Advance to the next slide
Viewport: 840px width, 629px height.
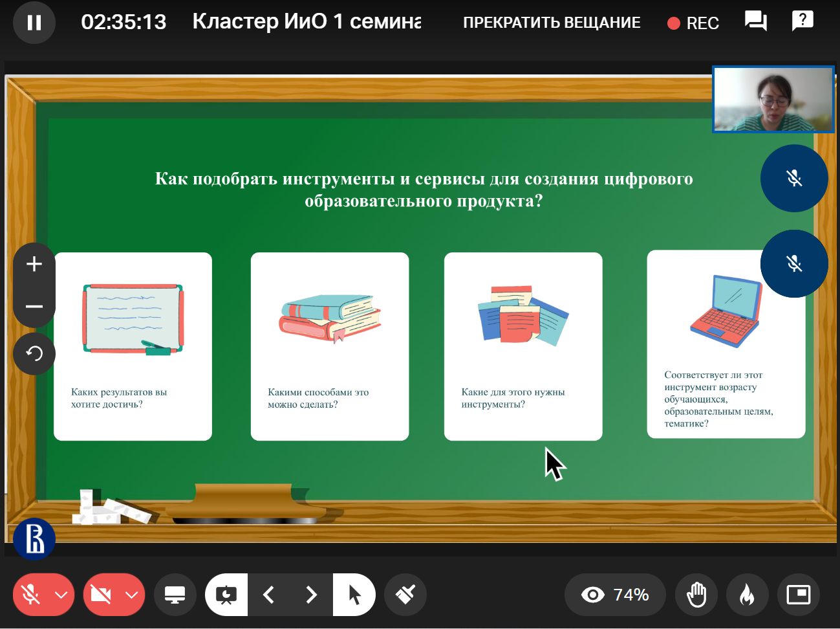pos(311,594)
